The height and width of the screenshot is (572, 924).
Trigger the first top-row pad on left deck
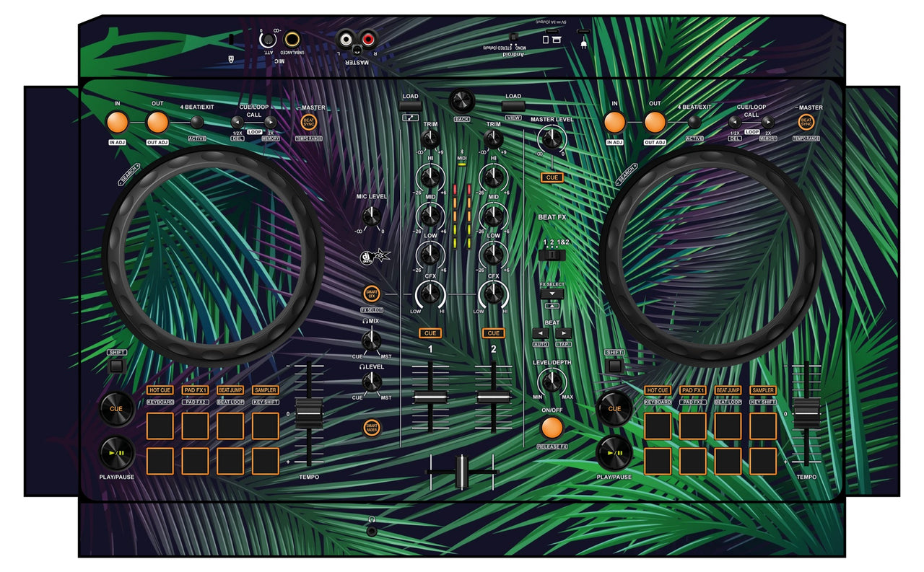pos(160,426)
